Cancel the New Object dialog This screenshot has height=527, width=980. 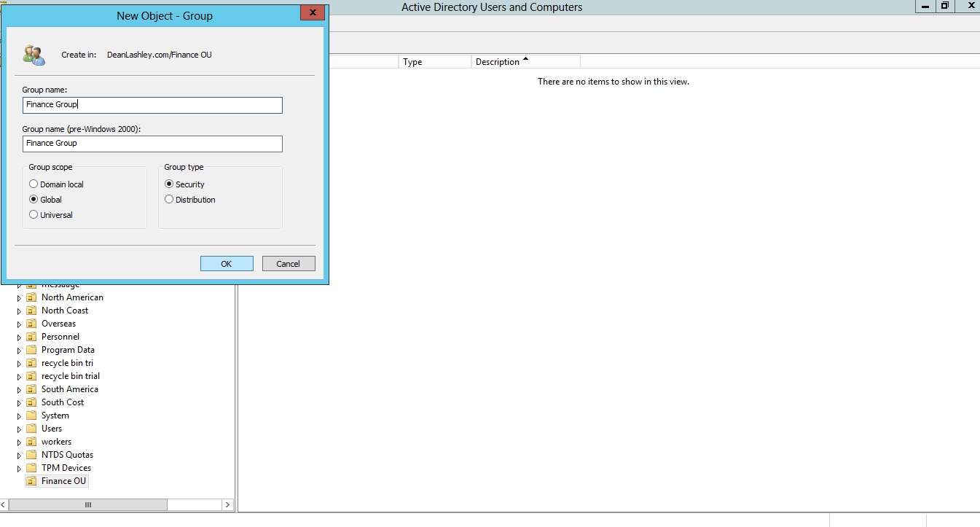289,264
